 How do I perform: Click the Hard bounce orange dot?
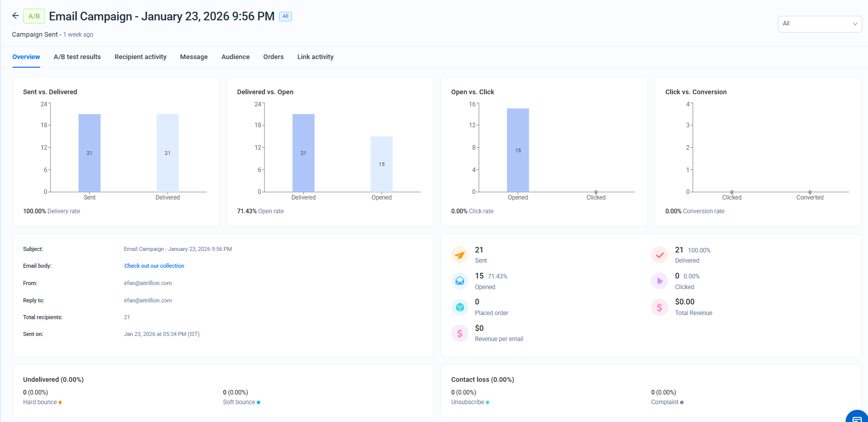(60, 402)
